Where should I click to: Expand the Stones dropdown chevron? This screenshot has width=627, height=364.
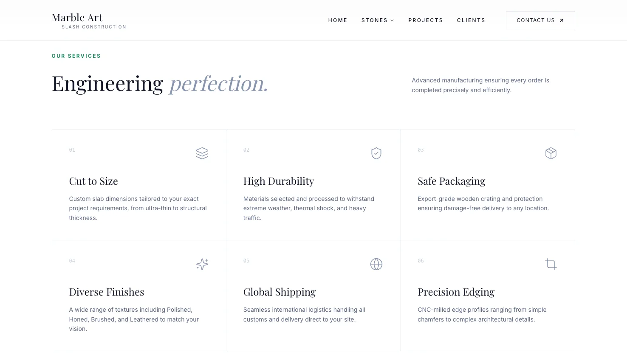(x=392, y=20)
